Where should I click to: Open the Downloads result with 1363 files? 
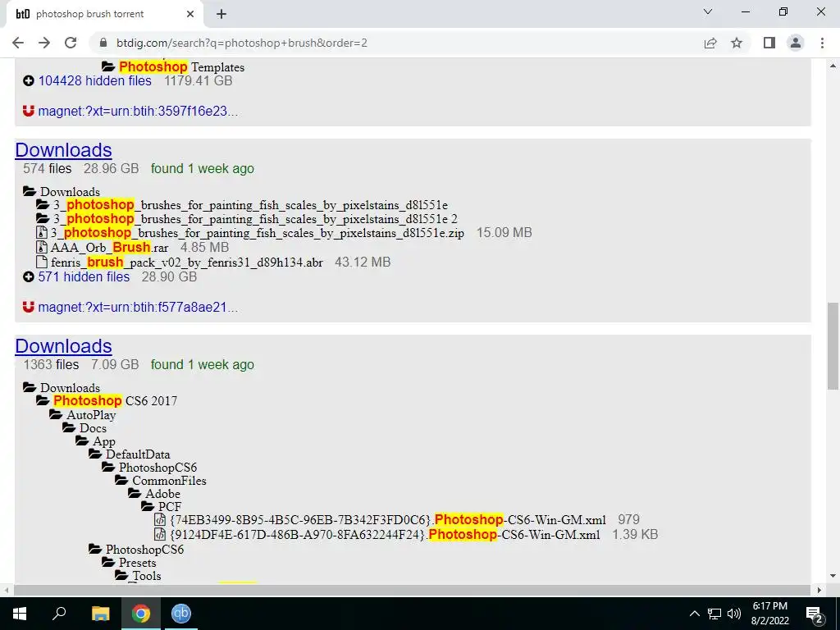pos(63,346)
